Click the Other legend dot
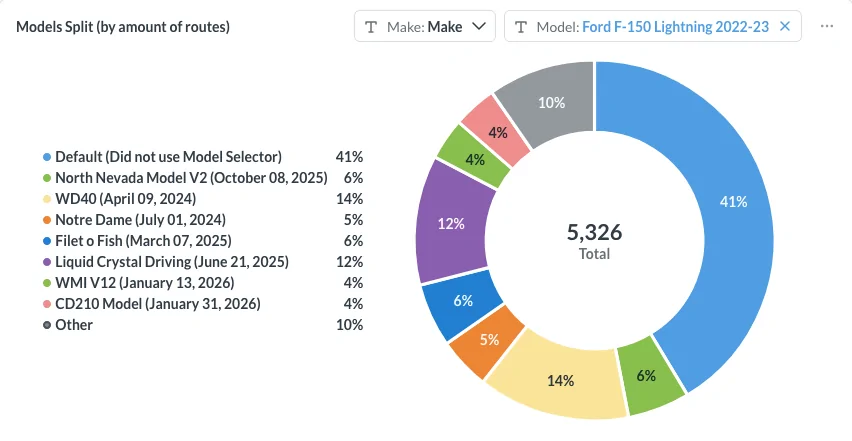Viewport: 852px width, 441px height. click(x=47, y=325)
